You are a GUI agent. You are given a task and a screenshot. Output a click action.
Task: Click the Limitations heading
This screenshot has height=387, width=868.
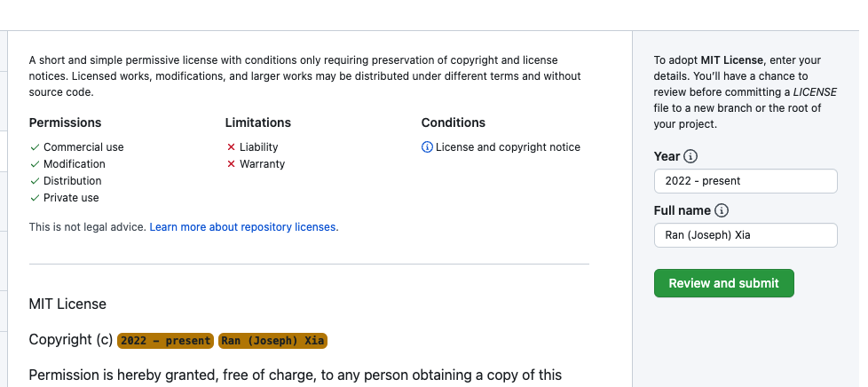coord(257,122)
